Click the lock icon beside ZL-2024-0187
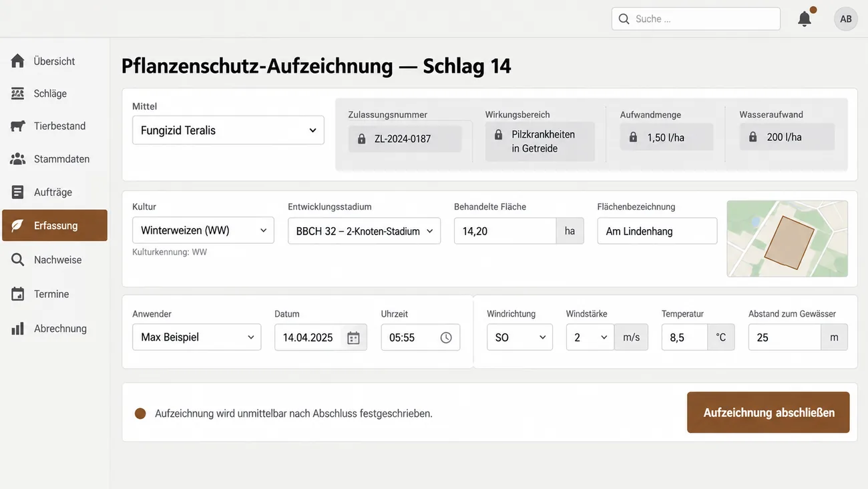 click(362, 139)
